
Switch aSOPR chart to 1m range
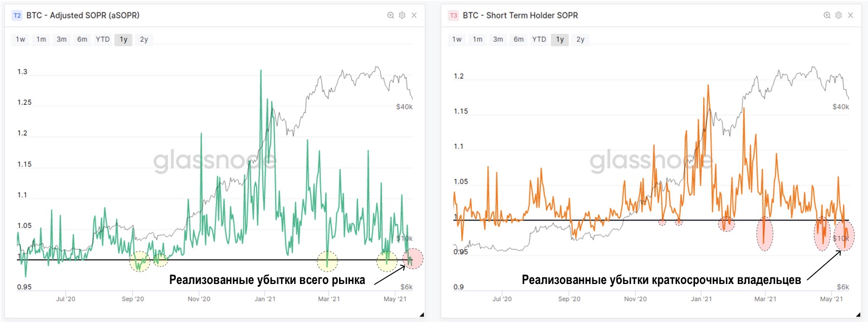pyautogui.click(x=41, y=39)
